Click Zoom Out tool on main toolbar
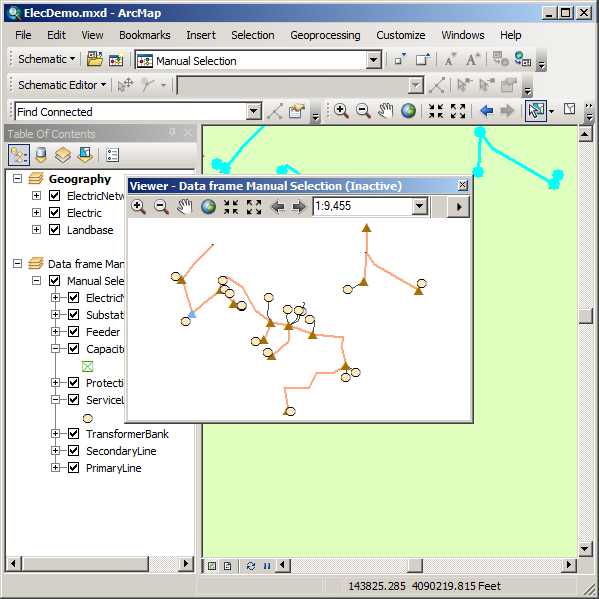 (363, 111)
